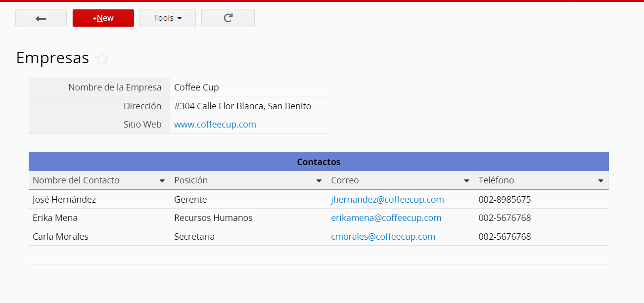
Task: Email jhernandez@coffeecup.com via link
Action: coord(387,200)
